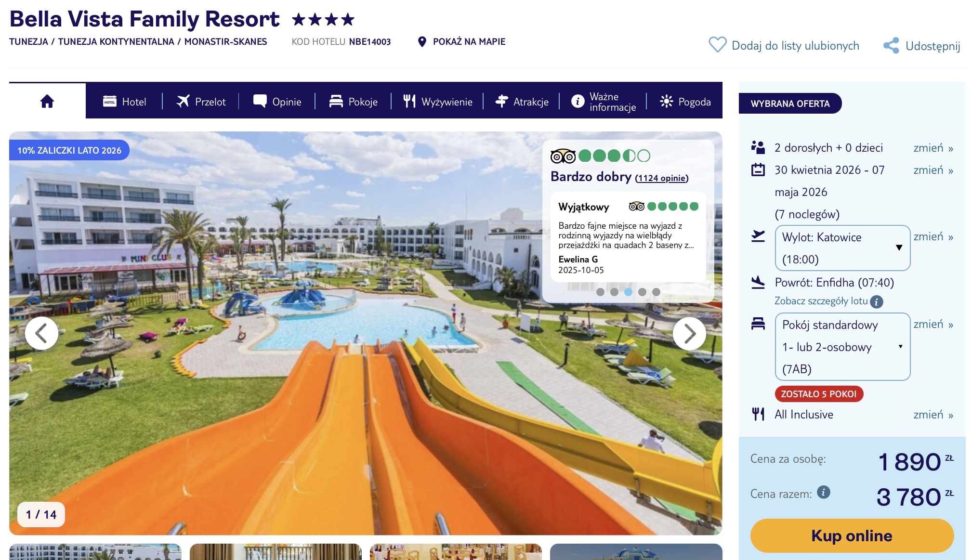Expand the Wylot: Katowice departure dropdown
972x560 pixels.
(842, 248)
